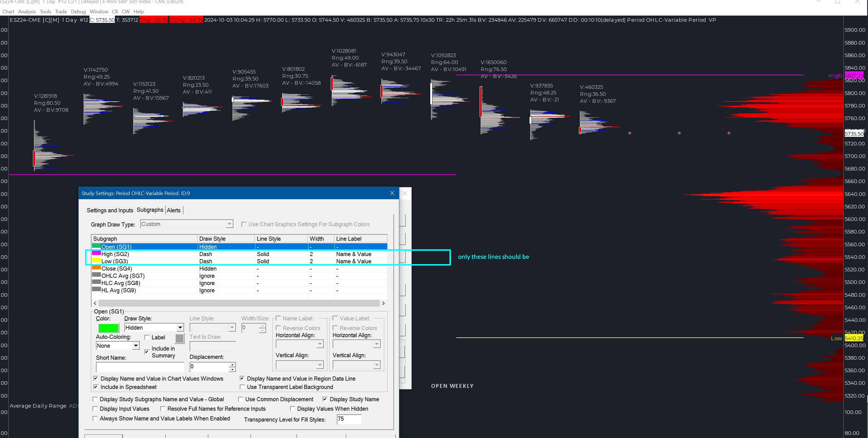Enable Display Input Values checkbox

[95, 409]
